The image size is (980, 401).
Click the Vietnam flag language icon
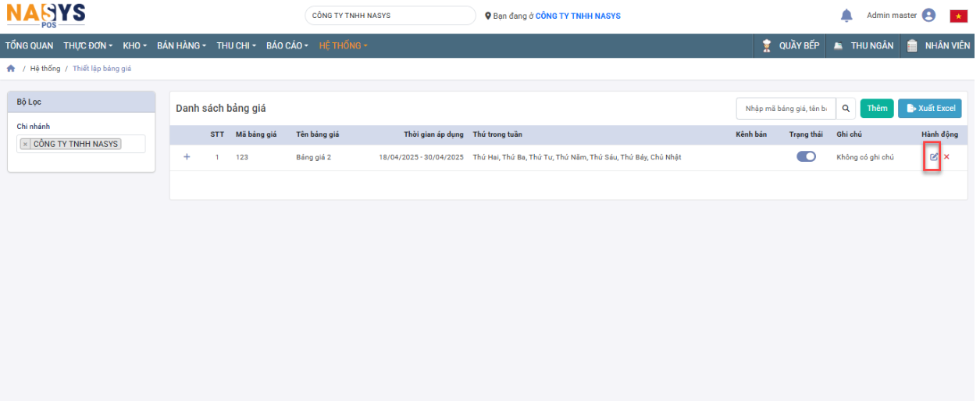[x=958, y=16]
